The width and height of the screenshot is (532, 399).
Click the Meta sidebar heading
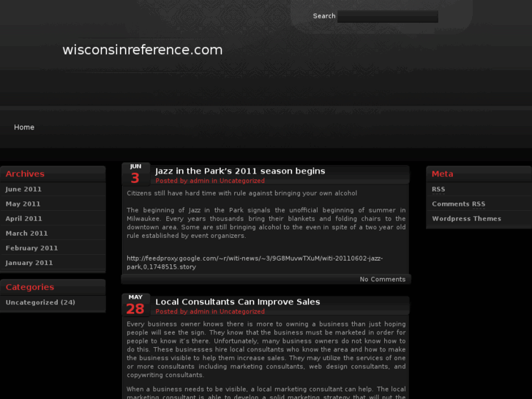[442, 174]
